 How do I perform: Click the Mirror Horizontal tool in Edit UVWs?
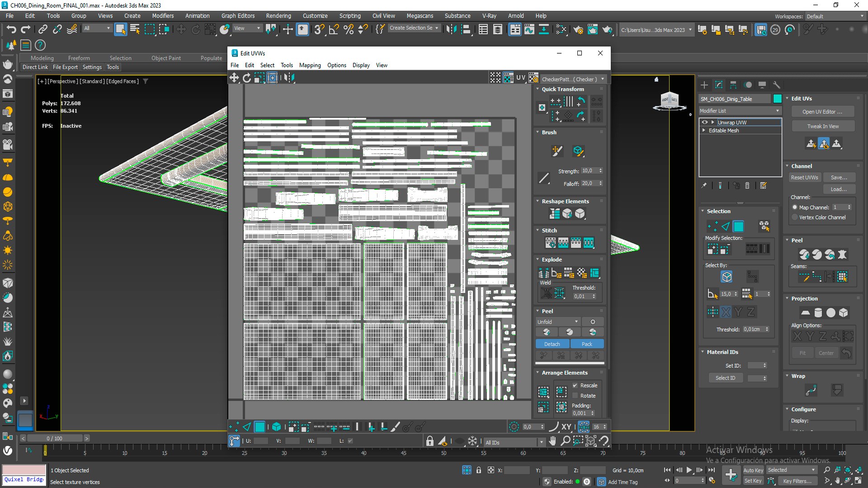(x=289, y=78)
